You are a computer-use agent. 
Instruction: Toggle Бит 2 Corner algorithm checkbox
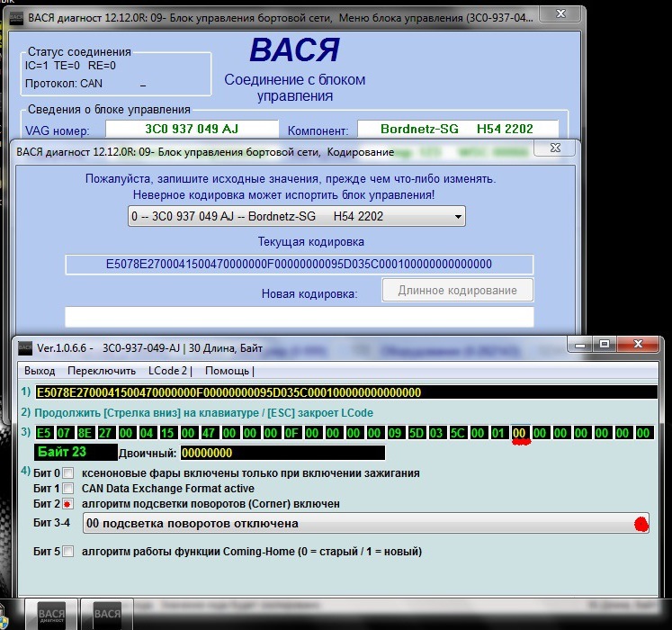[67, 504]
